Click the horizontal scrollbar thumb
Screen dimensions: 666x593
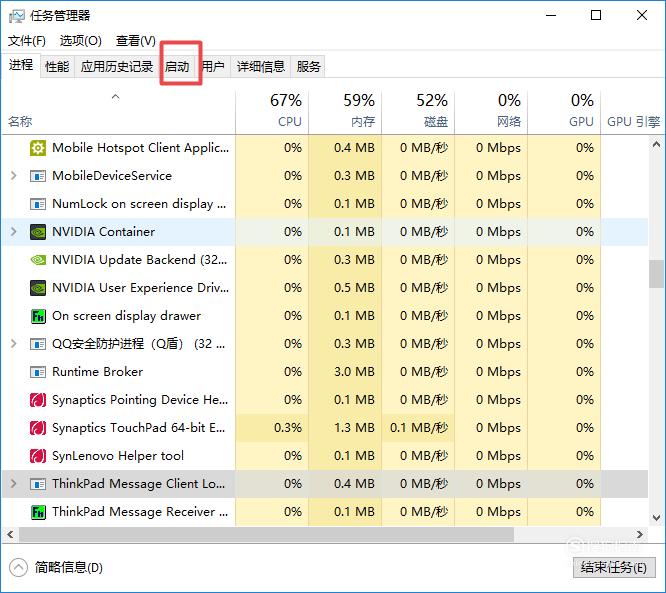(266, 535)
